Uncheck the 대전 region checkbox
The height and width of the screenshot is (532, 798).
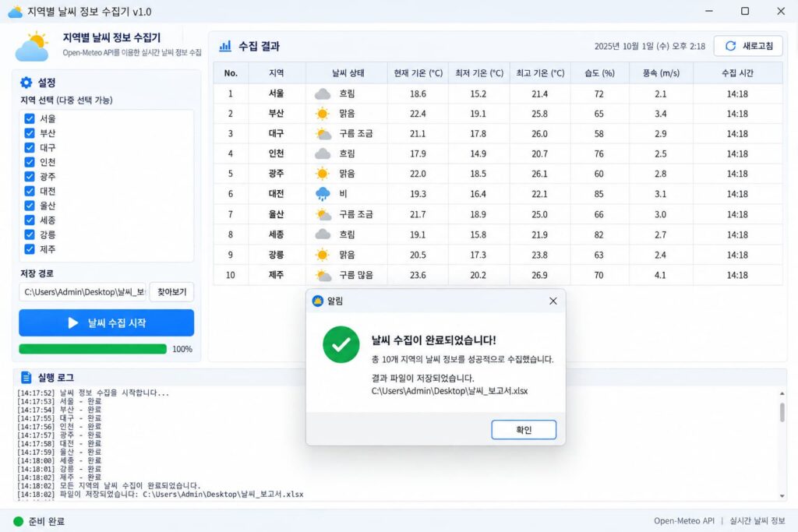[x=30, y=192]
